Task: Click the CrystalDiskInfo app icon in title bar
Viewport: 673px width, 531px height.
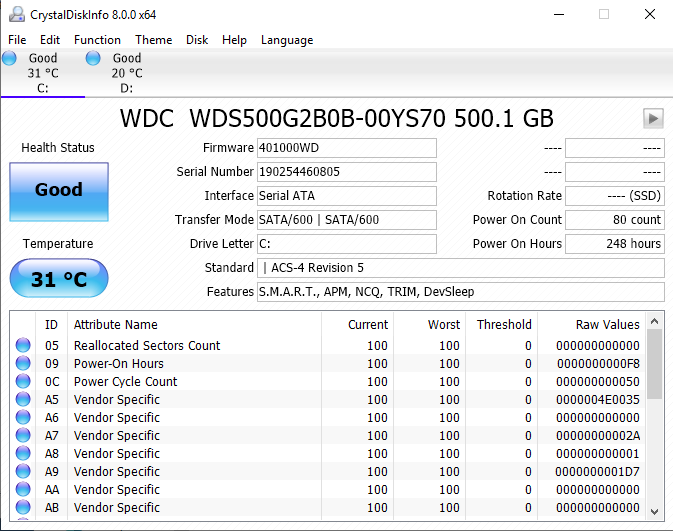Action: [x=15, y=15]
